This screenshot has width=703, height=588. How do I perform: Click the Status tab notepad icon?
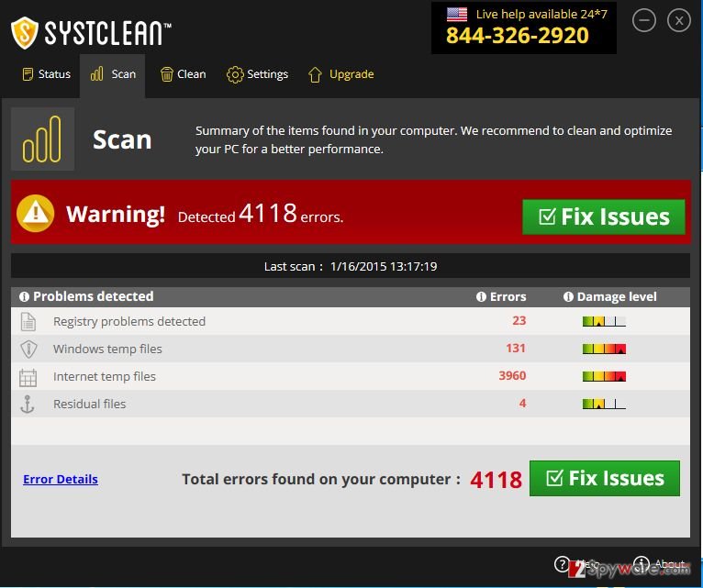pyautogui.click(x=28, y=74)
